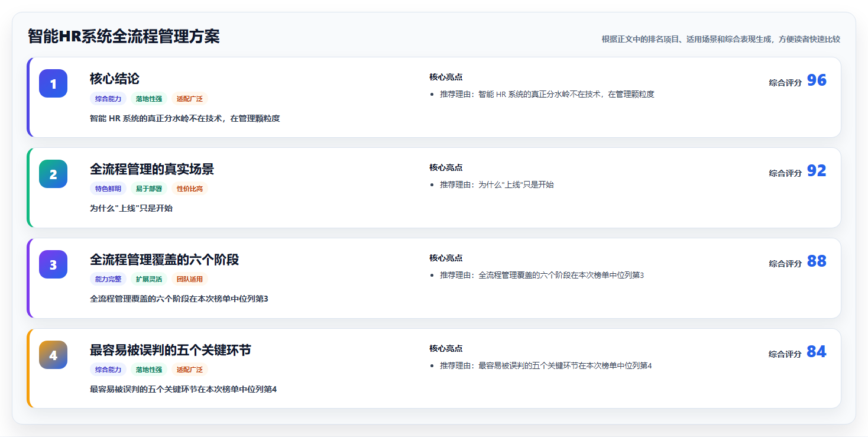
Task: Open the 全流程管理覆盖的六个阶段 card title
Action: click(x=164, y=260)
